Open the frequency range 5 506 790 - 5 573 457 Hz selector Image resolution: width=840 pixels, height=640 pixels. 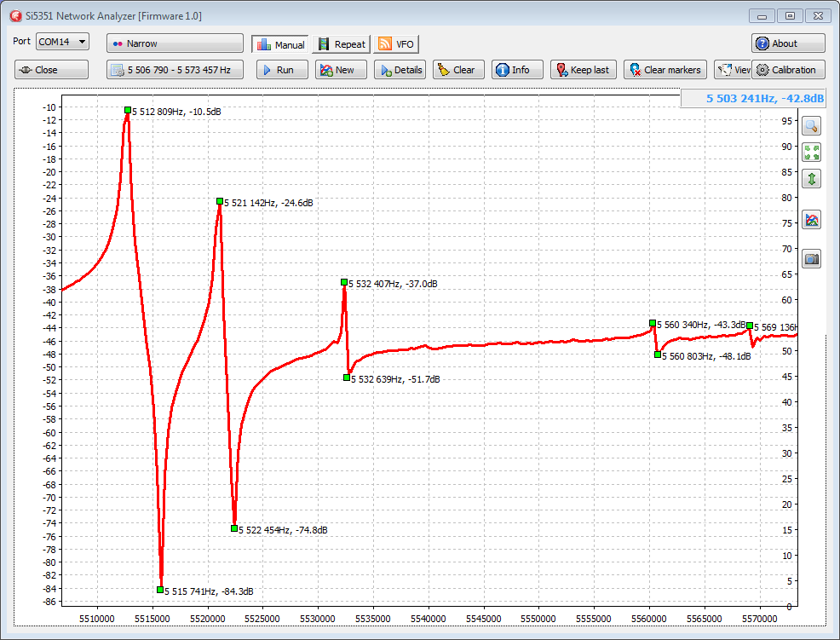175,70
